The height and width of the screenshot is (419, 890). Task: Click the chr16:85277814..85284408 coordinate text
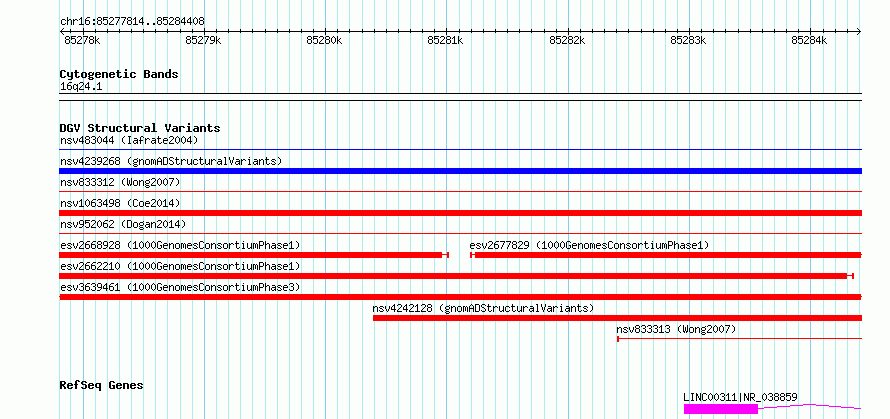click(x=132, y=21)
